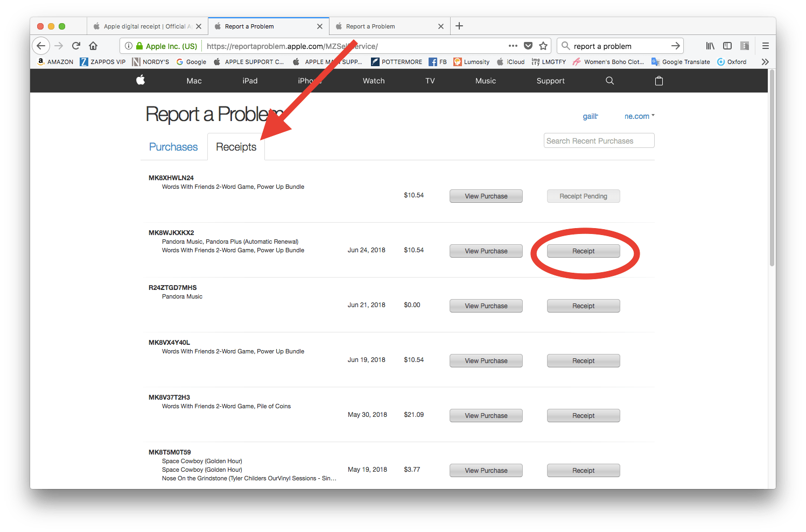Click the Search Recent Purchases field
The image size is (806, 532).
coord(598,140)
